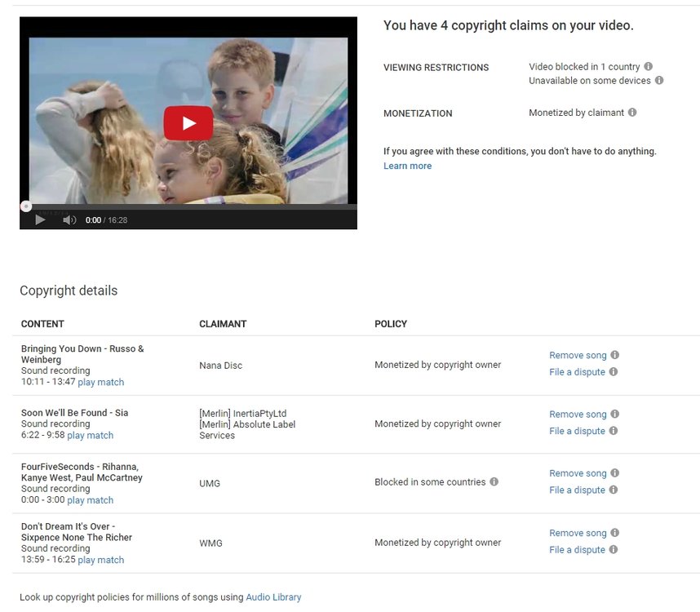File a dispute for the UMG claim
This screenshot has height=612, width=700.
pyautogui.click(x=577, y=490)
